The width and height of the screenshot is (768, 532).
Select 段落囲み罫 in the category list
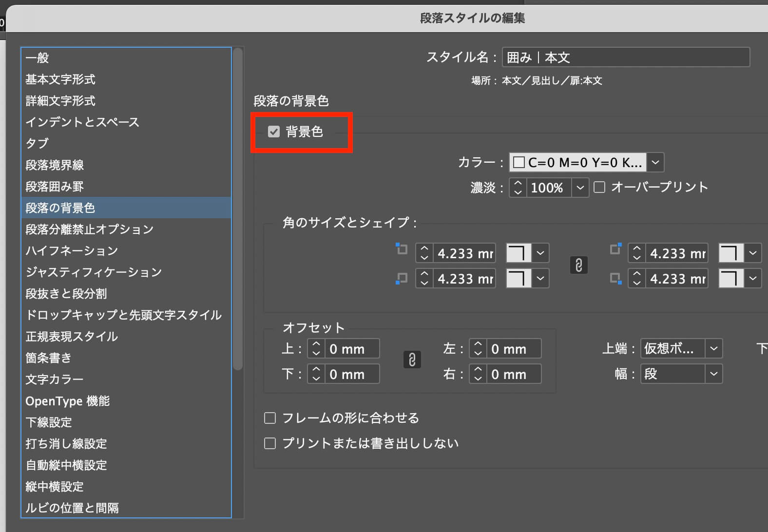[x=55, y=187]
